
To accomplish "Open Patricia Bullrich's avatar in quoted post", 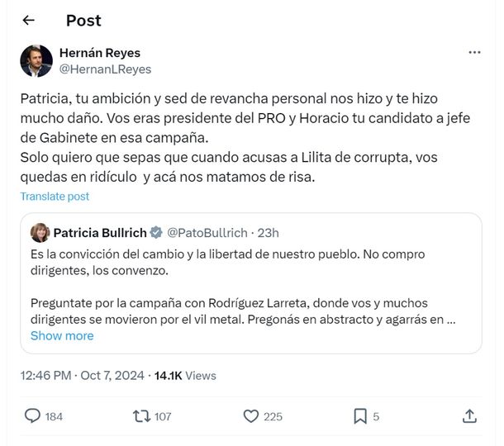I will [x=40, y=233].
